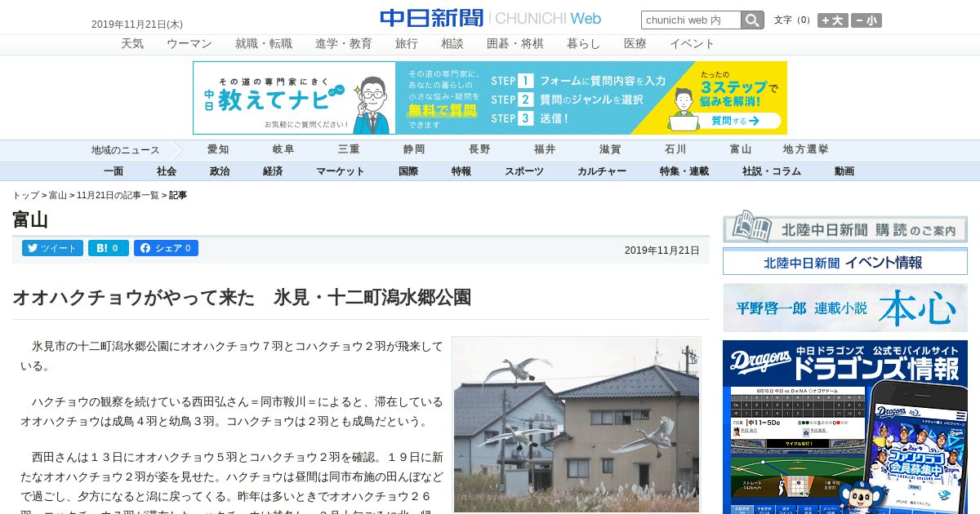The height and width of the screenshot is (514, 980).
Task: Go to 特報 news category
Action: [x=461, y=171]
